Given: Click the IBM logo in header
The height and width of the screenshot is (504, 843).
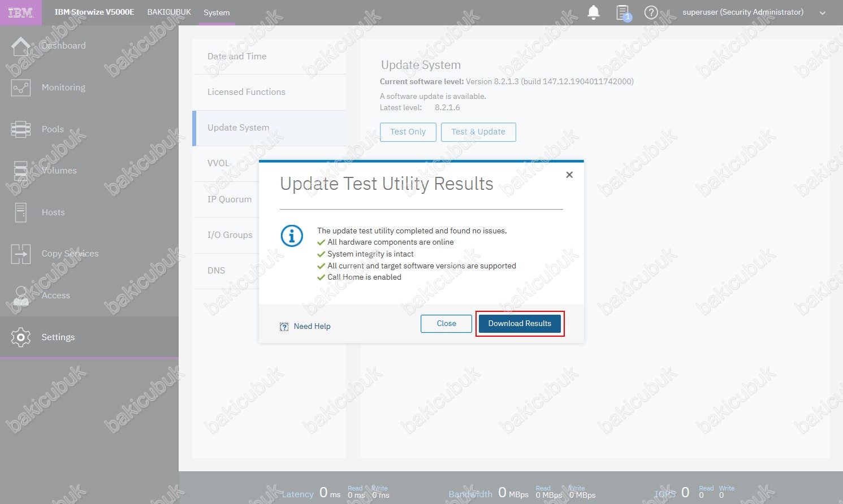Looking at the screenshot, I should tap(20, 12).
